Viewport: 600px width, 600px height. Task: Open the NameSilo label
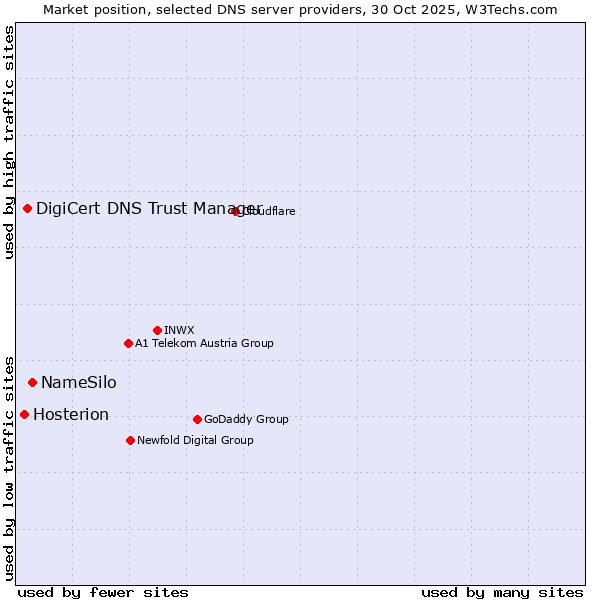[78, 382]
